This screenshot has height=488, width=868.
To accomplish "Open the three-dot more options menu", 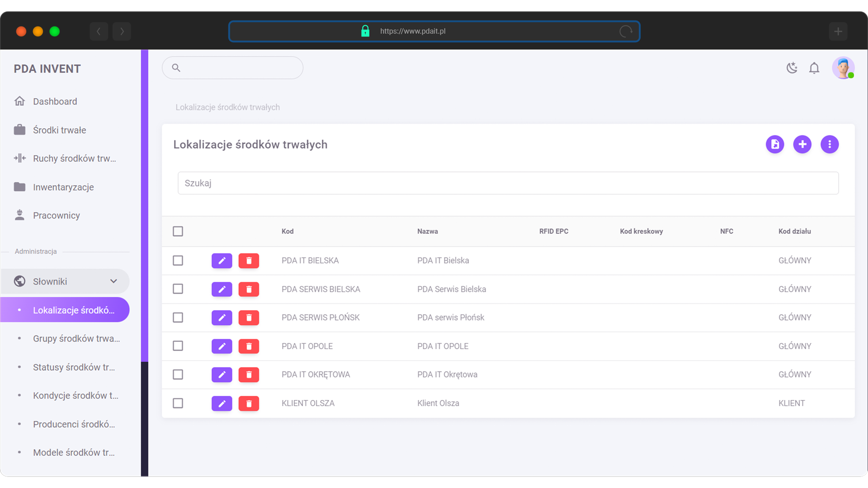I will pos(829,144).
